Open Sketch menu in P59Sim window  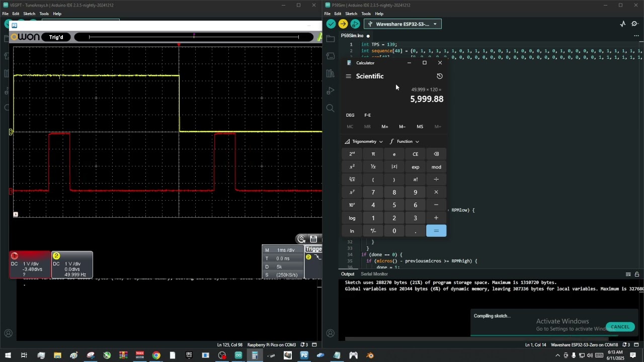pyautogui.click(x=351, y=14)
